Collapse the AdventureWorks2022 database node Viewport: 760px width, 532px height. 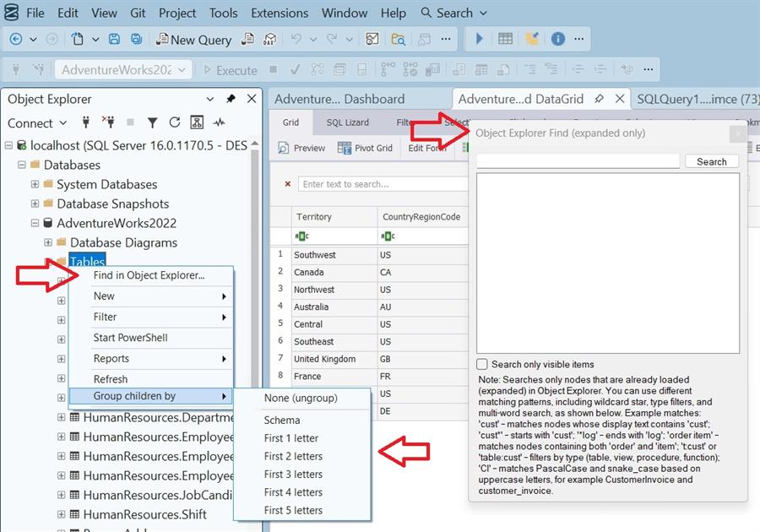[x=35, y=223]
